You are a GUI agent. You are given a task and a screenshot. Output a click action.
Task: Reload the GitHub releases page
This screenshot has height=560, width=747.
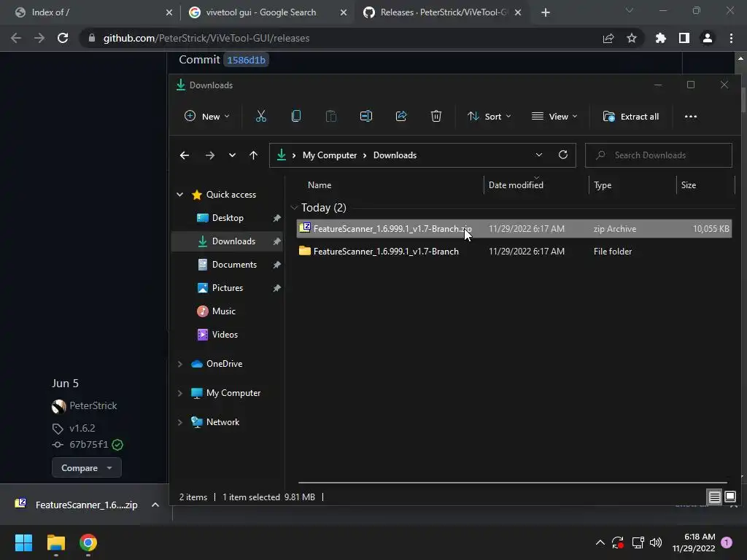(63, 38)
